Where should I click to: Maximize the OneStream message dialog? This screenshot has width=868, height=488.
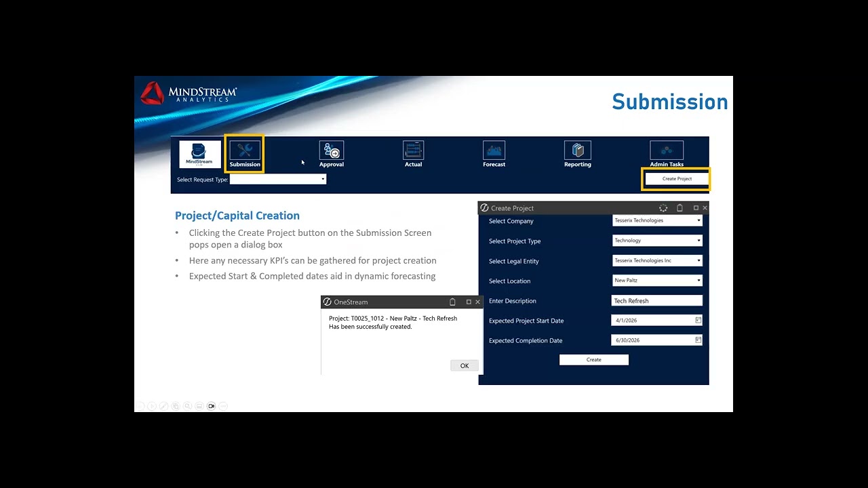[469, 302]
